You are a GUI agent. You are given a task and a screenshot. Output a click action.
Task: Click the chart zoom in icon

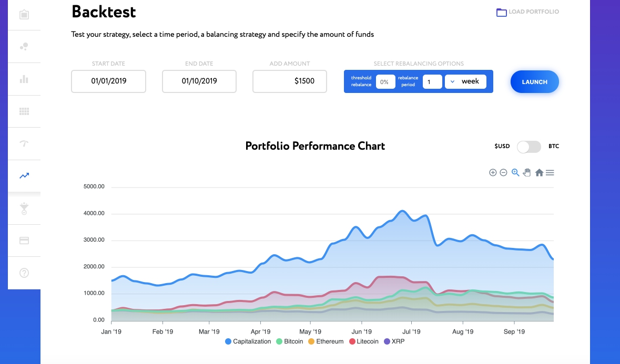pyautogui.click(x=493, y=172)
